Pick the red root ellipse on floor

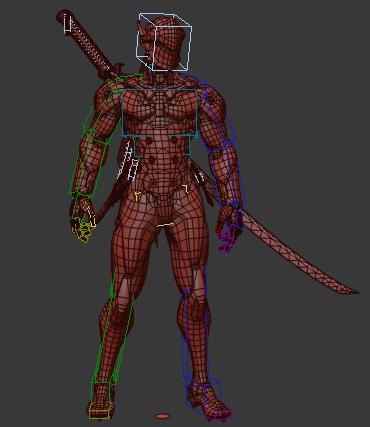pos(162,416)
